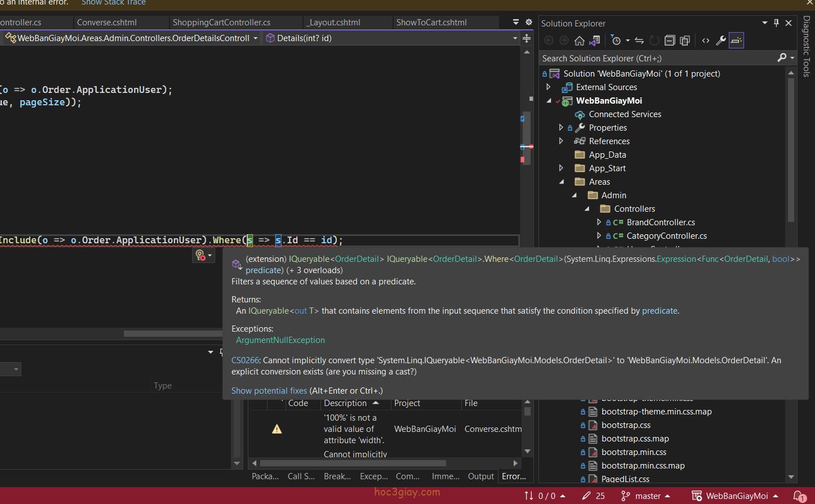Viewport: 815px width, 504px height.
Task: Open the _Layout.cshtml tab
Action: pos(333,23)
